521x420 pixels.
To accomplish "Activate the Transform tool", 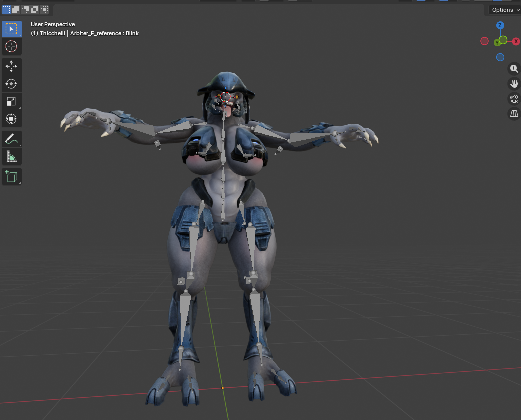I will click(x=11, y=119).
